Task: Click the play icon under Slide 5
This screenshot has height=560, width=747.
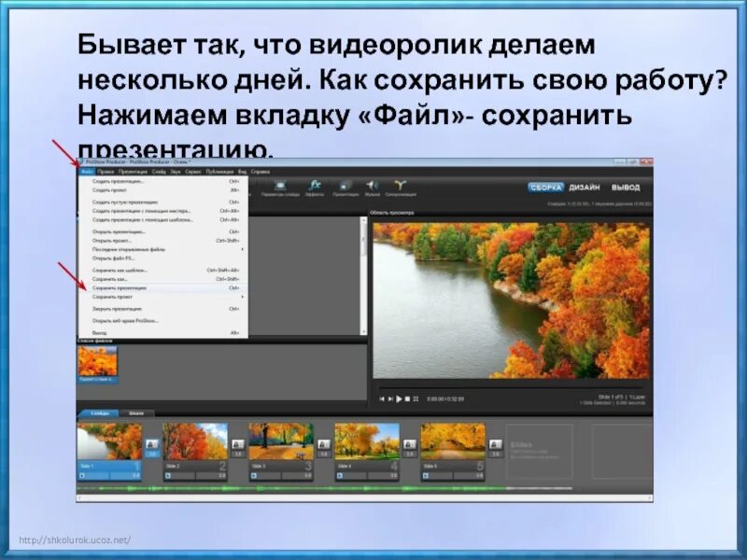Action: (x=426, y=475)
